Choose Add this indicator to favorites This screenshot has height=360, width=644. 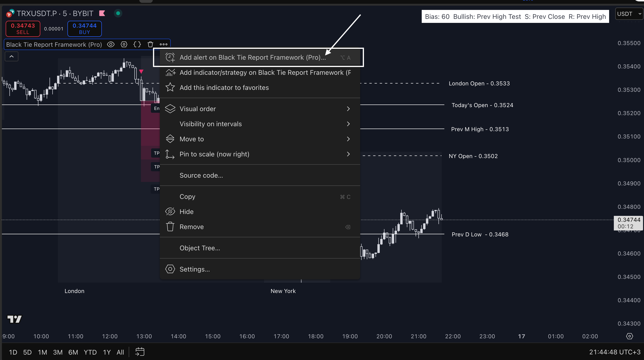224,88
